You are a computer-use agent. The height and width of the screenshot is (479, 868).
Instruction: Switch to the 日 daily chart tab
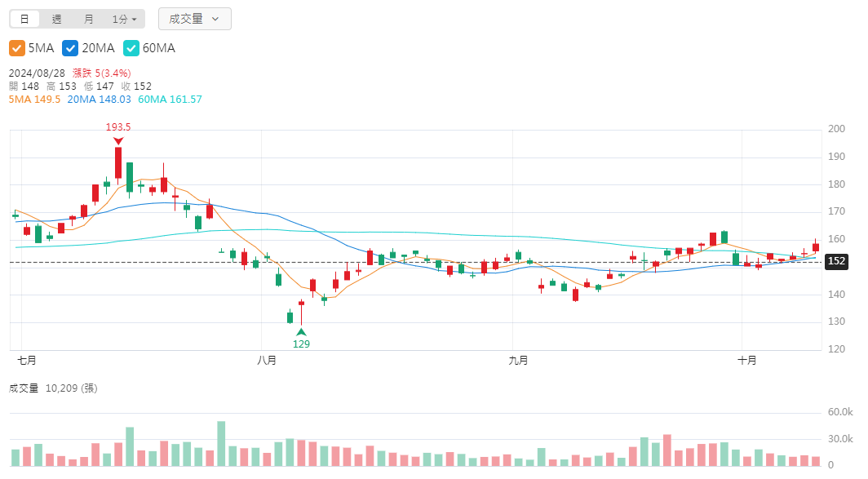click(24, 19)
